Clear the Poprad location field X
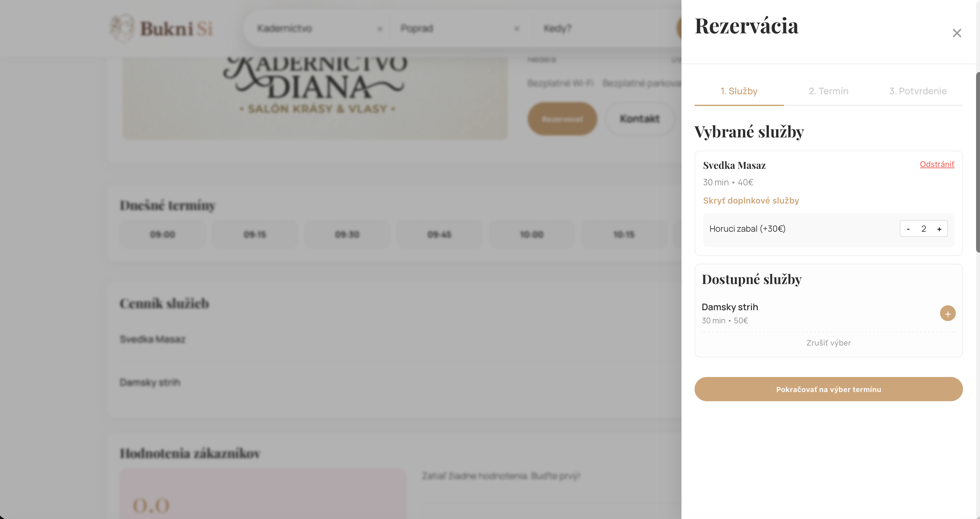 point(517,29)
